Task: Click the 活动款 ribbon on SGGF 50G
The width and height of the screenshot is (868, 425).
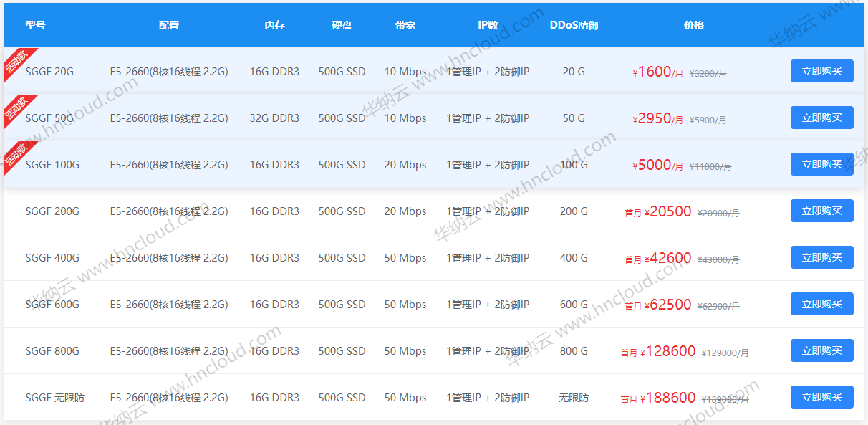Action: click(x=17, y=108)
